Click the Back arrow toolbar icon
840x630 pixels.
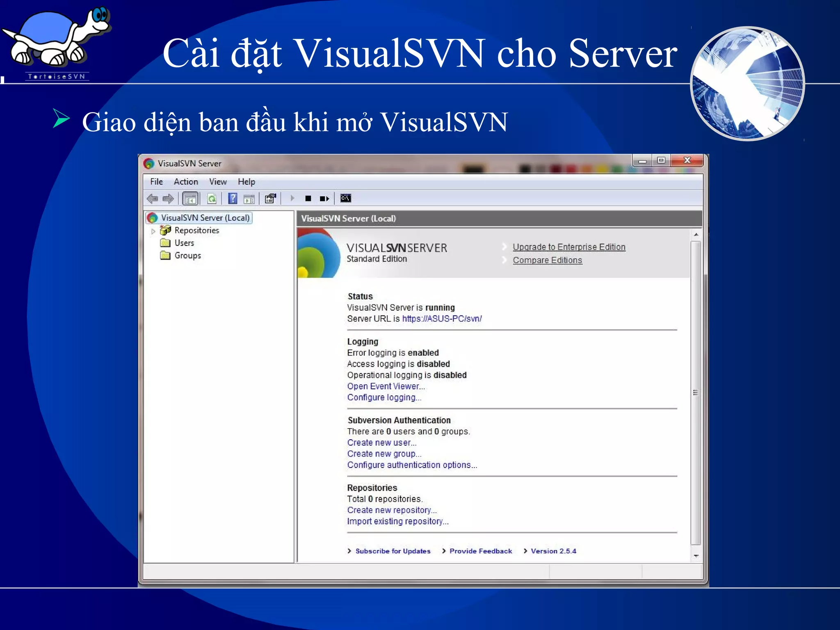(152, 199)
